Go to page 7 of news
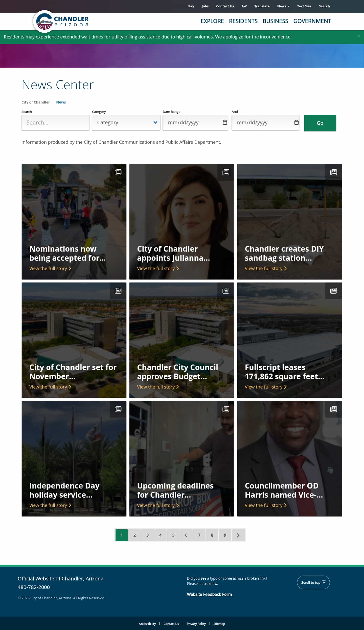Viewport: 364px width, 630px height. [199, 535]
